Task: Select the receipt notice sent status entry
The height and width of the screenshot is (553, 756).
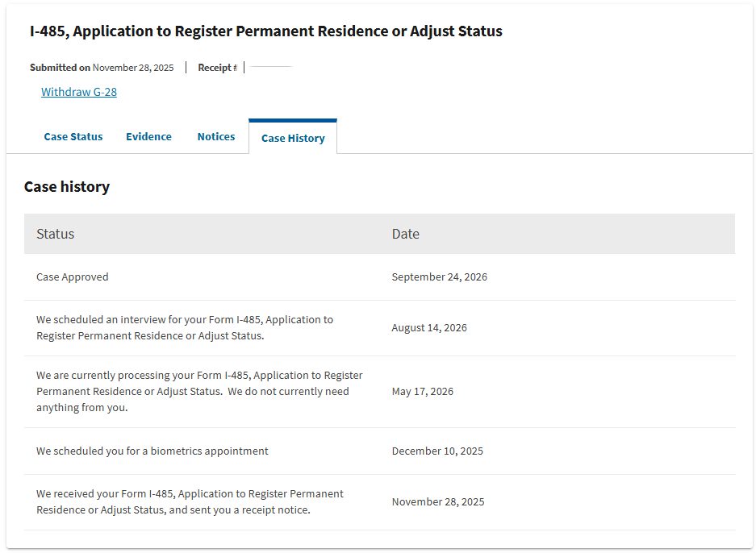Action: (x=190, y=502)
